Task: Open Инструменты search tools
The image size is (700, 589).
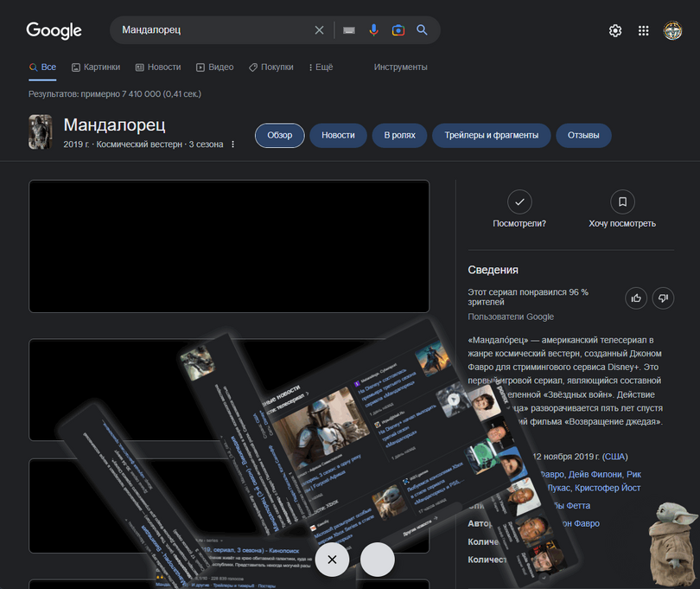Action: [400, 67]
